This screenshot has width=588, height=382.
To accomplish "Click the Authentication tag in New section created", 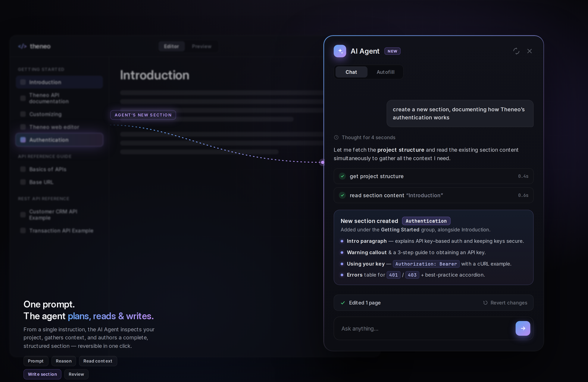I will [426, 221].
